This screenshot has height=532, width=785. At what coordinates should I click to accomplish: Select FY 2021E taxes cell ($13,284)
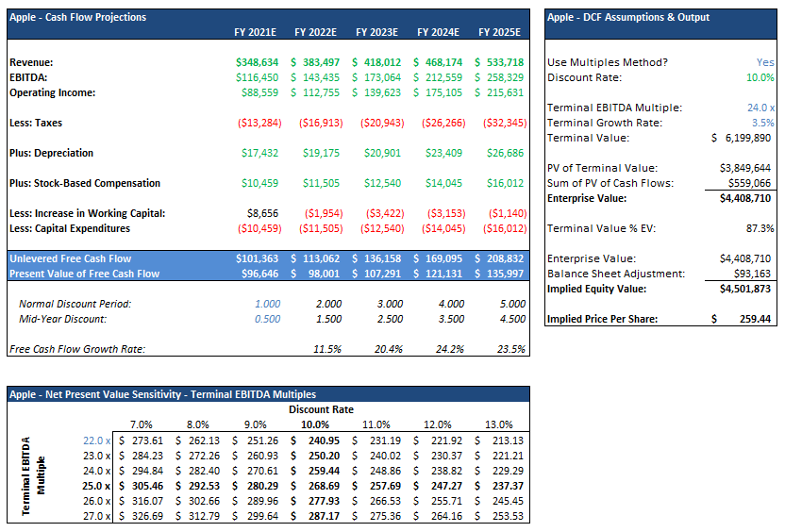point(259,124)
